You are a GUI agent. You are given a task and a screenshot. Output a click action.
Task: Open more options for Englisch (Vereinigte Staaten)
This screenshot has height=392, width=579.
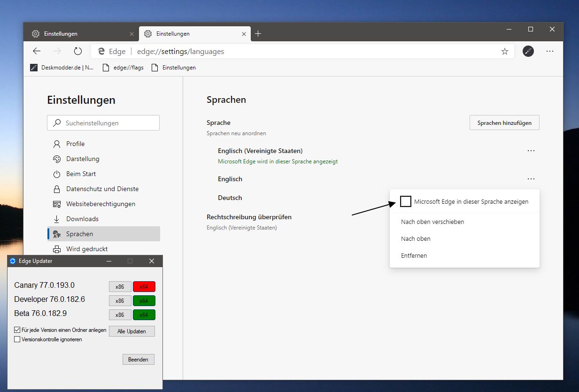(531, 151)
